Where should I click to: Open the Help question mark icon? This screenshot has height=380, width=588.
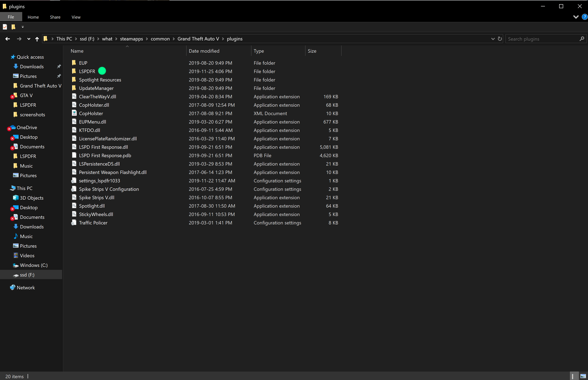(x=584, y=17)
